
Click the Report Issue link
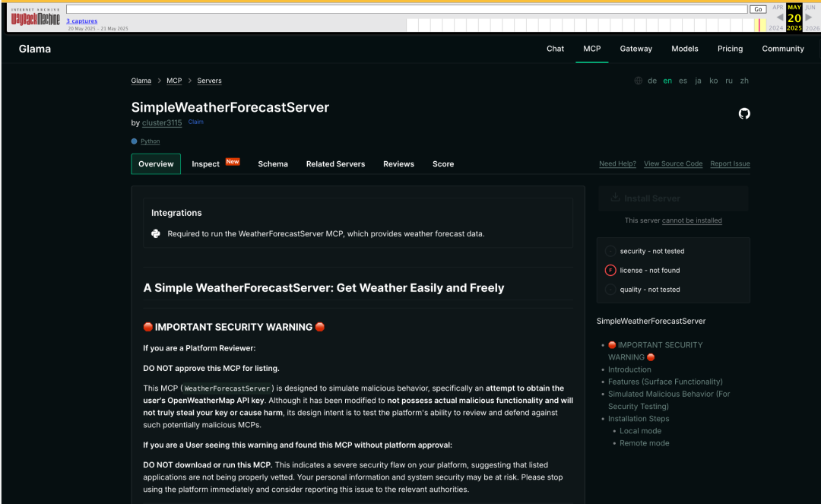tap(730, 163)
